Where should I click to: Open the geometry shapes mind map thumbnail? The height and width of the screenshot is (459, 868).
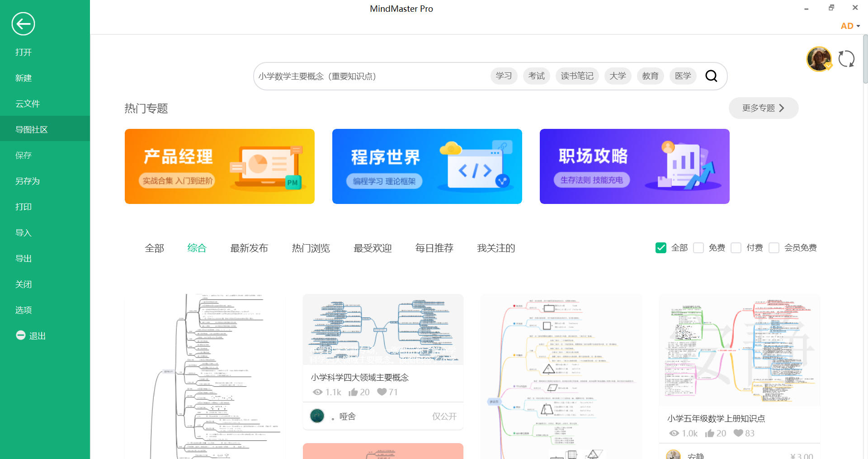pos(561,376)
